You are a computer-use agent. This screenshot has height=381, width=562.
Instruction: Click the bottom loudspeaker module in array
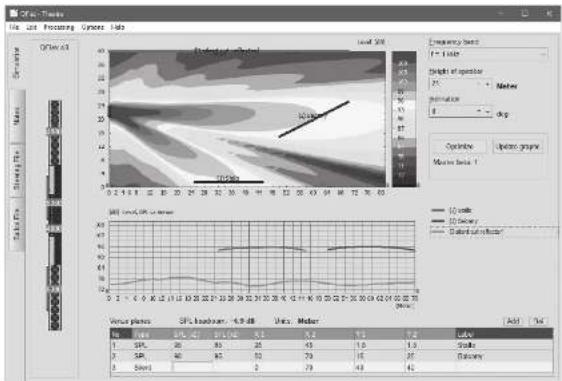pyautogui.click(x=55, y=311)
